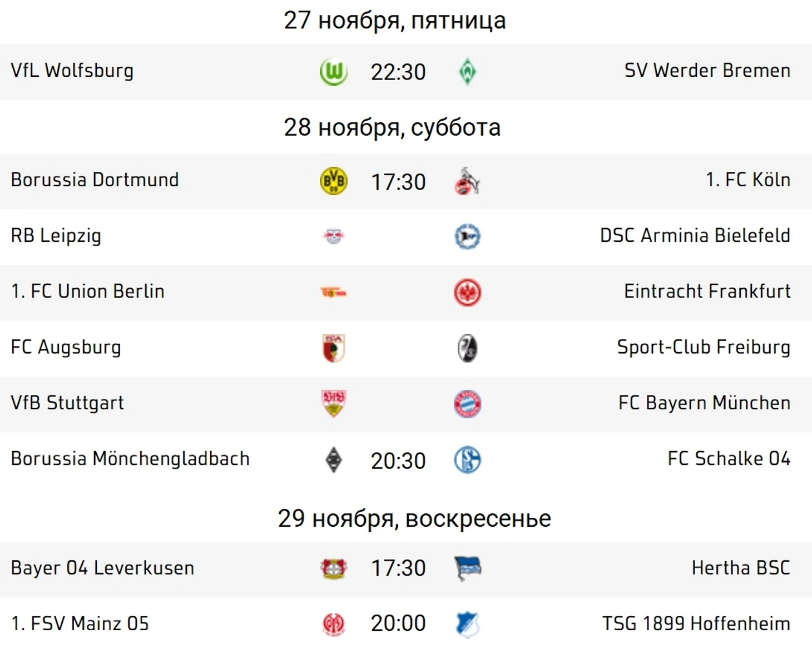Click the TSG Hoffenheim crest
Screen dimensions: 812x648
pos(467,624)
